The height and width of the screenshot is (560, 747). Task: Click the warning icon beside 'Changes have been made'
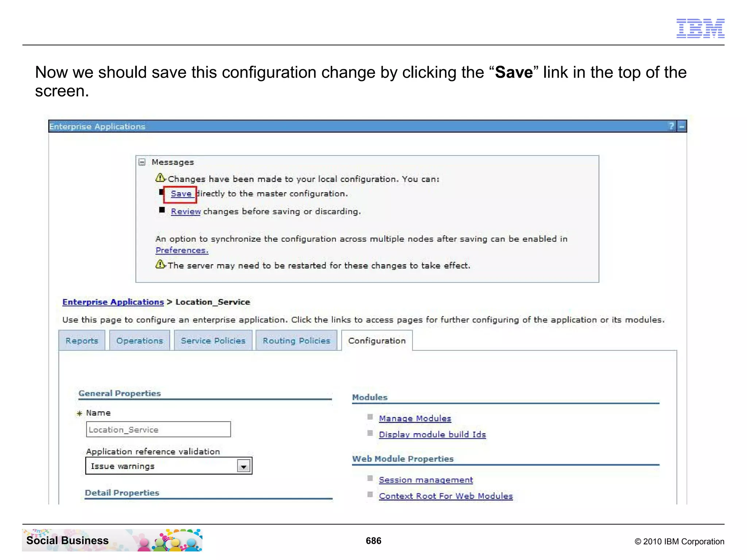pos(160,178)
